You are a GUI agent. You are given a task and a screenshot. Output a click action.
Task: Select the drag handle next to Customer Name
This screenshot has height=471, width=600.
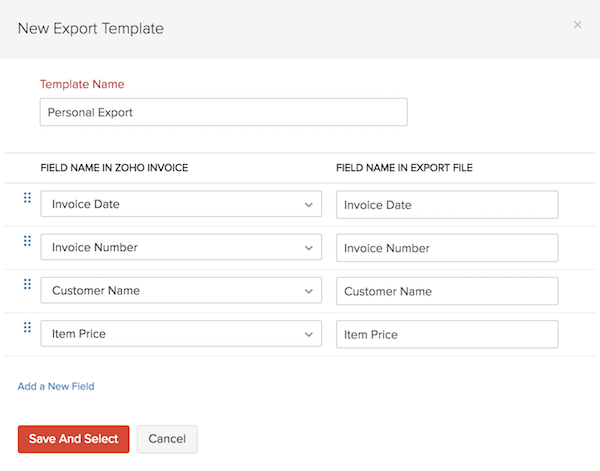pos(27,285)
